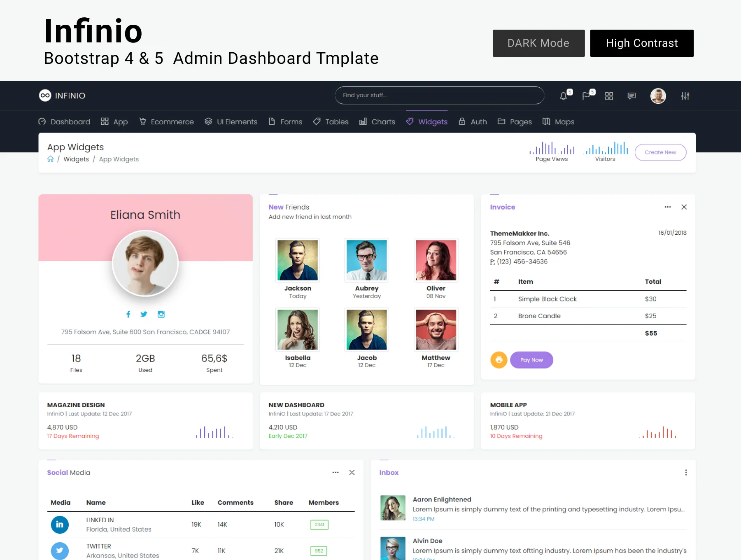Open Jackson's friend photo
Image resolution: width=741 pixels, height=560 pixels.
298,260
